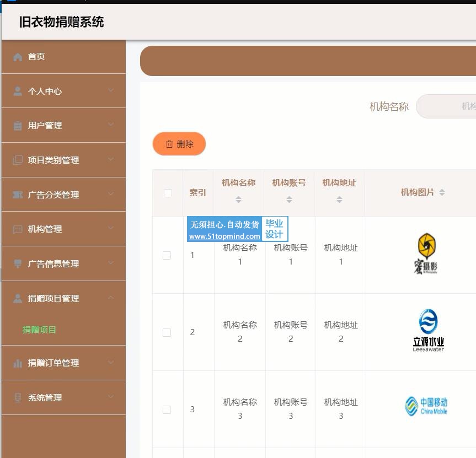Sort by the 机构名称 column arrows
The width and height of the screenshot is (476, 458).
pos(239,200)
